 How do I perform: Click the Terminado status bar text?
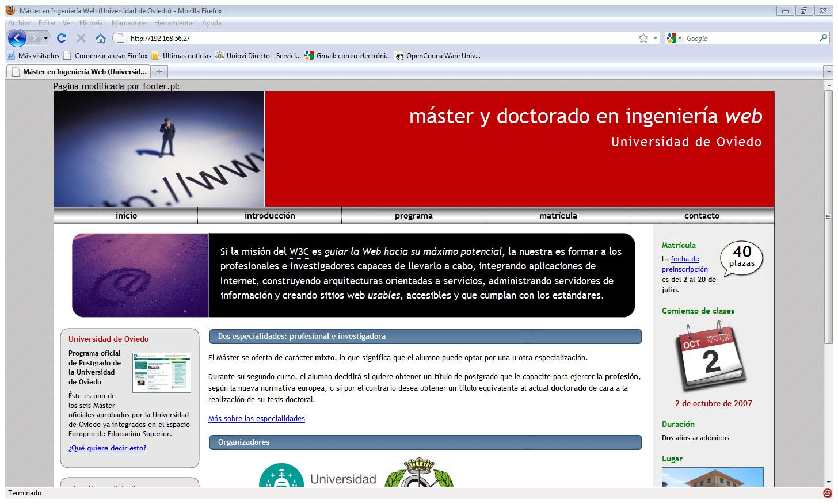25,493
